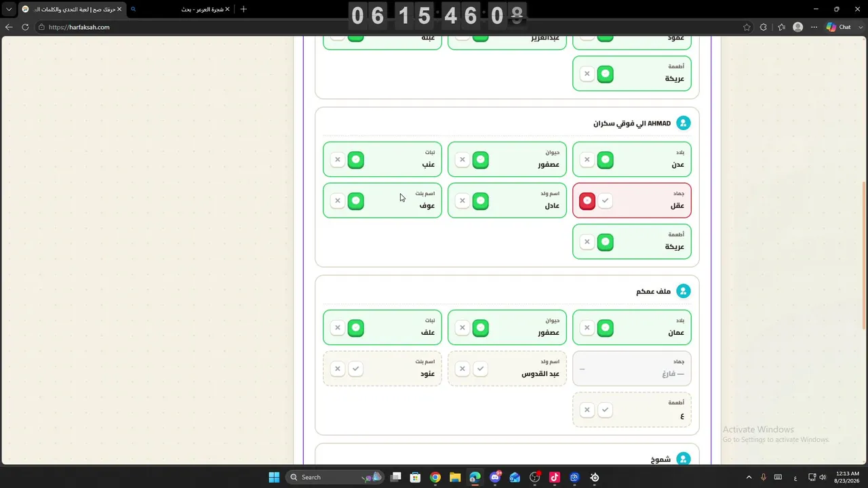Open browser profile menu

pyautogui.click(x=798, y=27)
